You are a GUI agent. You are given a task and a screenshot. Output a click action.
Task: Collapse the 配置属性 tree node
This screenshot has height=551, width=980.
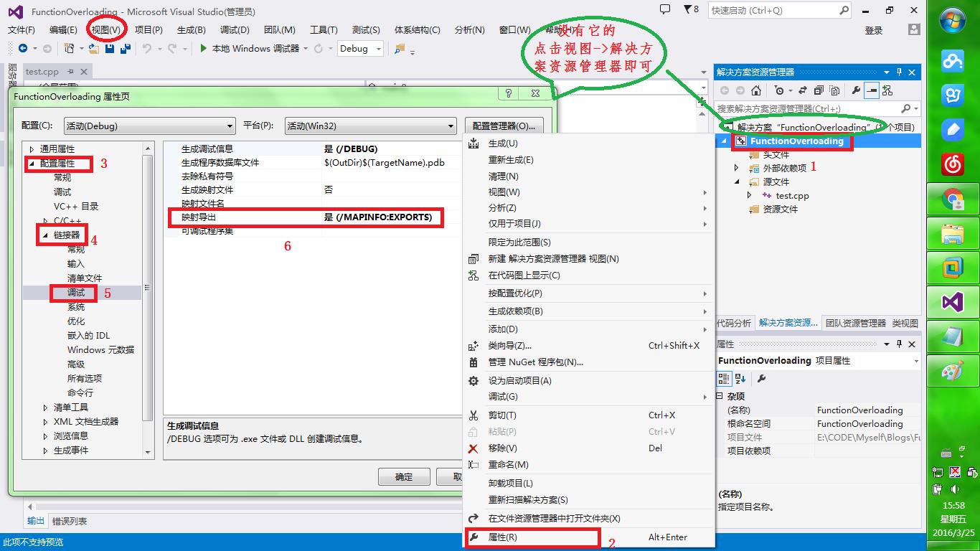[x=32, y=164]
